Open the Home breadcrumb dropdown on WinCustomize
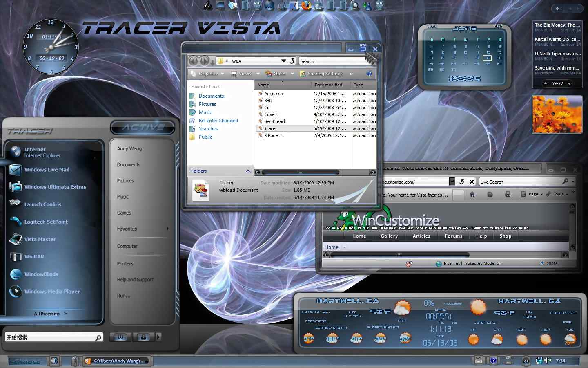The height and width of the screenshot is (368, 588). click(x=344, y=247)
